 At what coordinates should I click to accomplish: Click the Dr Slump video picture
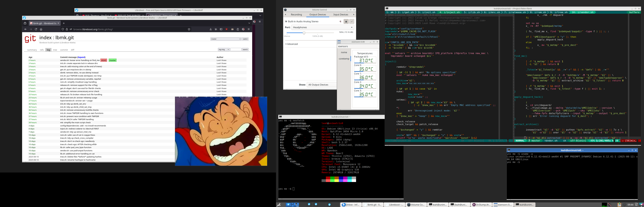tap(221, 131)
